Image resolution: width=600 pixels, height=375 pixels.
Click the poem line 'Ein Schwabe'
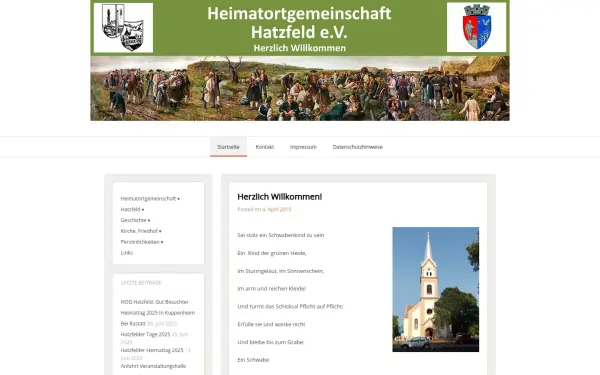tap(253, 360)
